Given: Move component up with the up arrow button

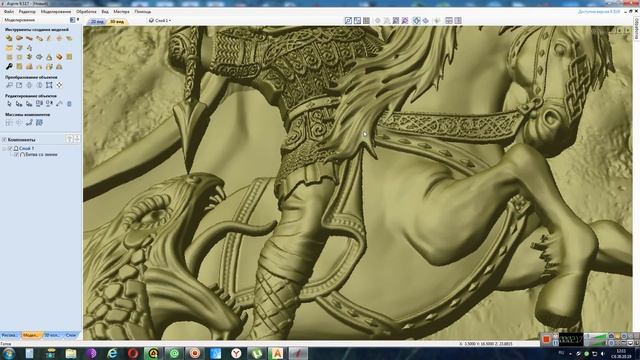Looking at the screenshot, I should point(69,140).
